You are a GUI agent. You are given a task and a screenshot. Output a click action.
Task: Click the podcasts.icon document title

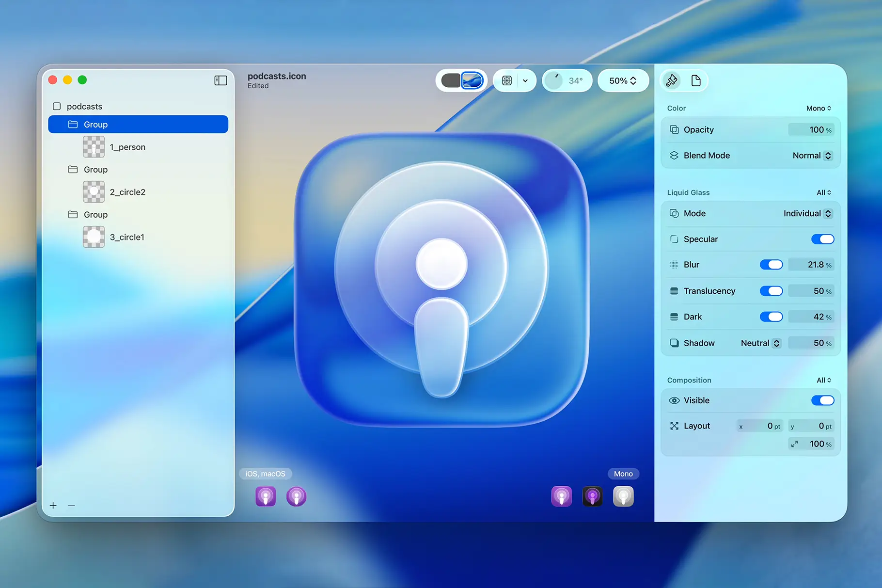click(x=277, y=76)
